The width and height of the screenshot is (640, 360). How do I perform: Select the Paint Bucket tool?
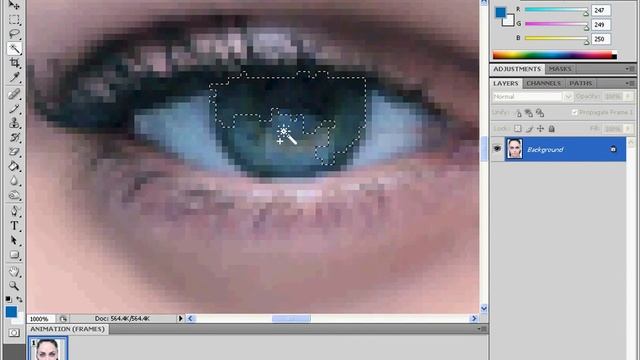[14, 166]
